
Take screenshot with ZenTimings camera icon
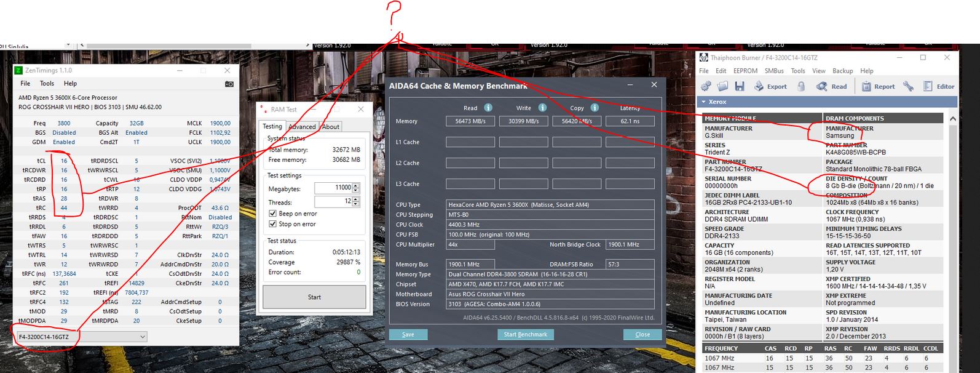click(229, 84)
